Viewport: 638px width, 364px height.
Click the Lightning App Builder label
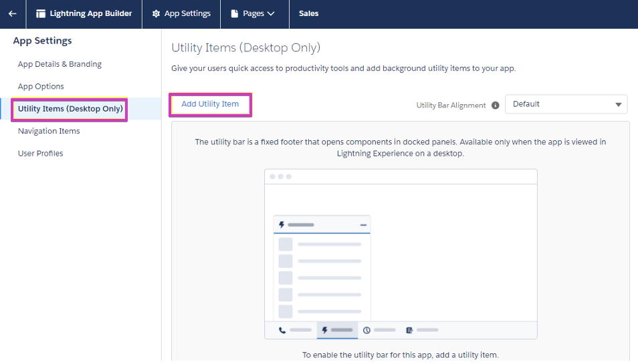(x=91, y=13)
